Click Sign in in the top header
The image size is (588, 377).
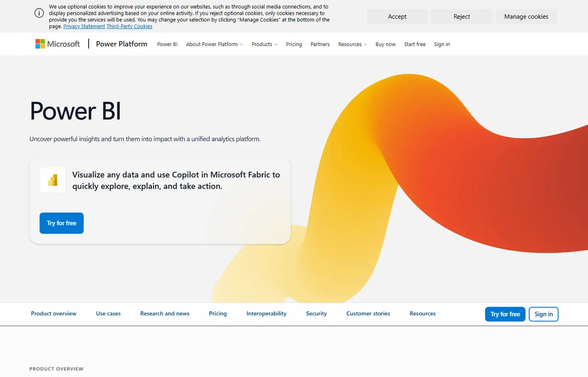(442, 45)
